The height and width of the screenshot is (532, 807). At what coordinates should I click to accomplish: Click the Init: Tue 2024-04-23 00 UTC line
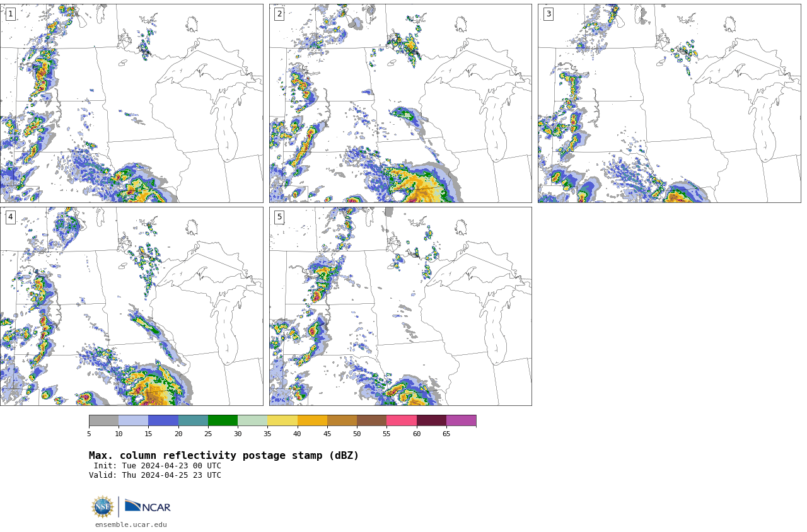pos(158,466)
